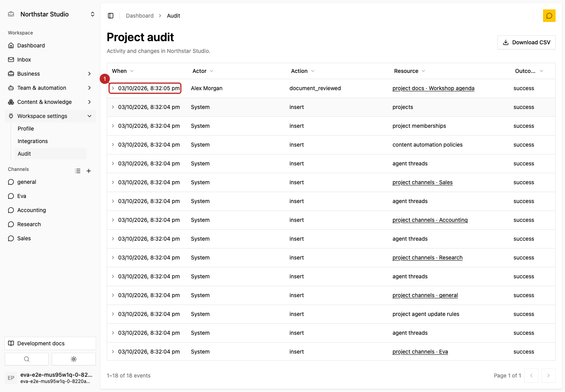The image size is (565, 392).
Task: Expand the project memberships insert row
Action: coord(113,126)
